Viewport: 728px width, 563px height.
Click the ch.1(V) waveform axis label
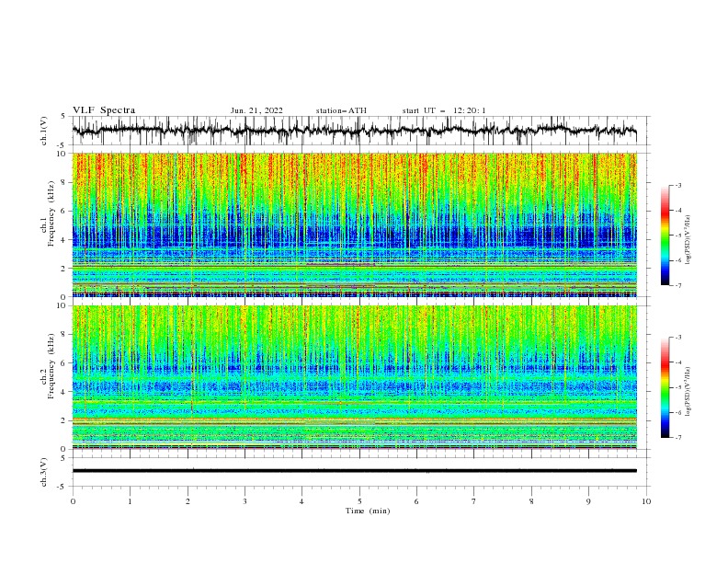pyautogui.click(x=44, y=131)
